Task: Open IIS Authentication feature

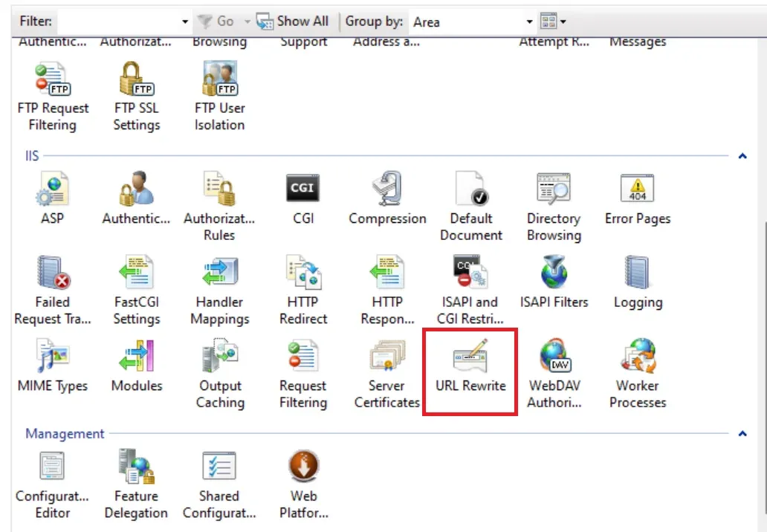Action: (137, 198)
